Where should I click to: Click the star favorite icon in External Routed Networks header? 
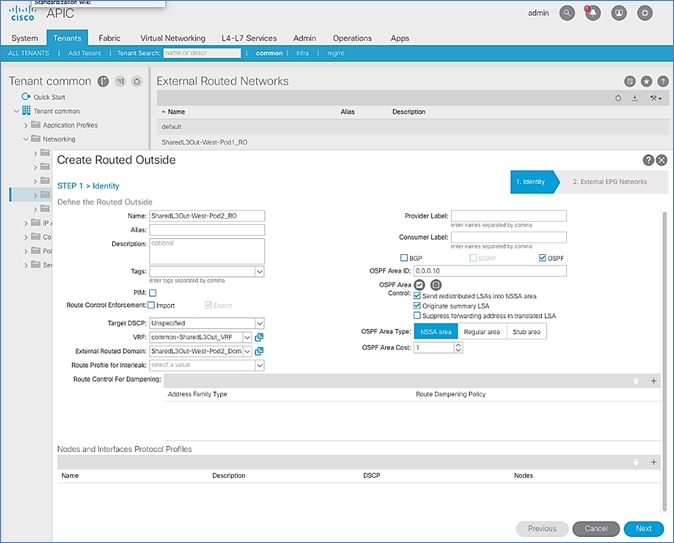646,81
